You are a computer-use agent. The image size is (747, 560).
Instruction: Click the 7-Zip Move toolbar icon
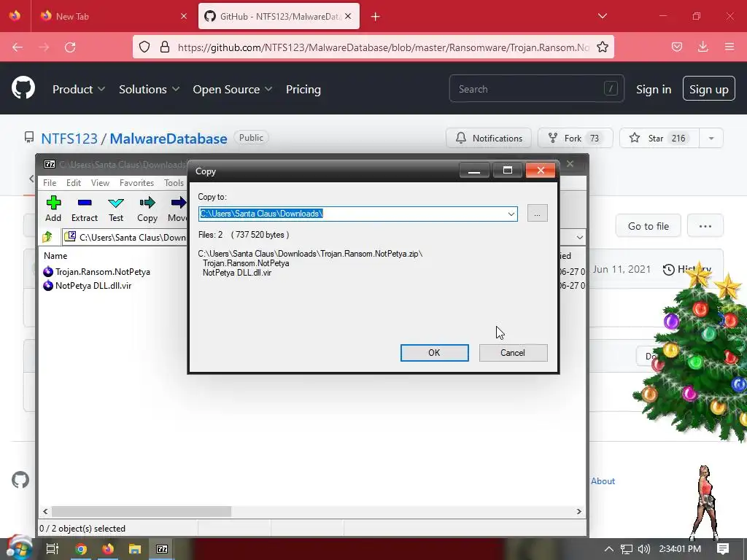coord(178,203)
